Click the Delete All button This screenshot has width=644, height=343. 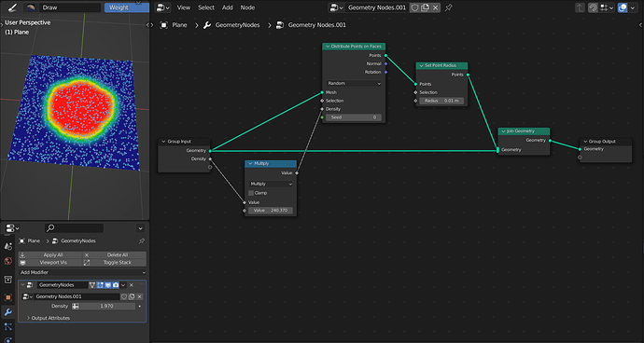click(115, 254)
